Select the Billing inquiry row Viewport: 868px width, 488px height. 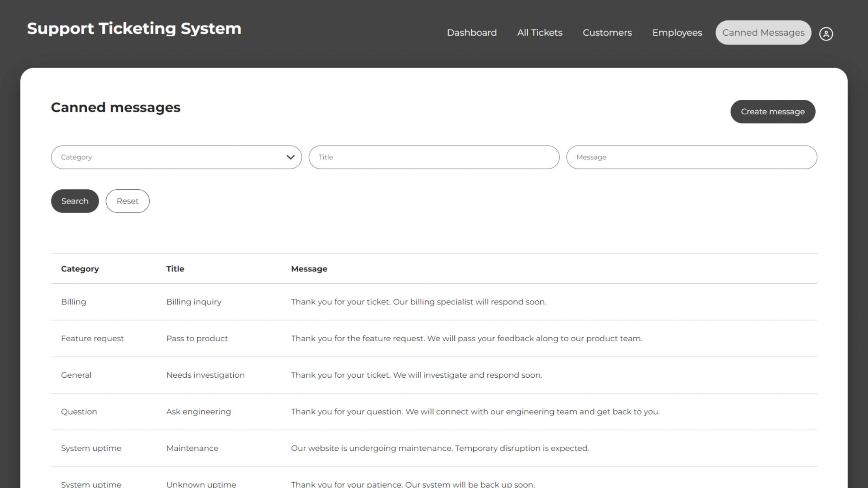(434, 302)
